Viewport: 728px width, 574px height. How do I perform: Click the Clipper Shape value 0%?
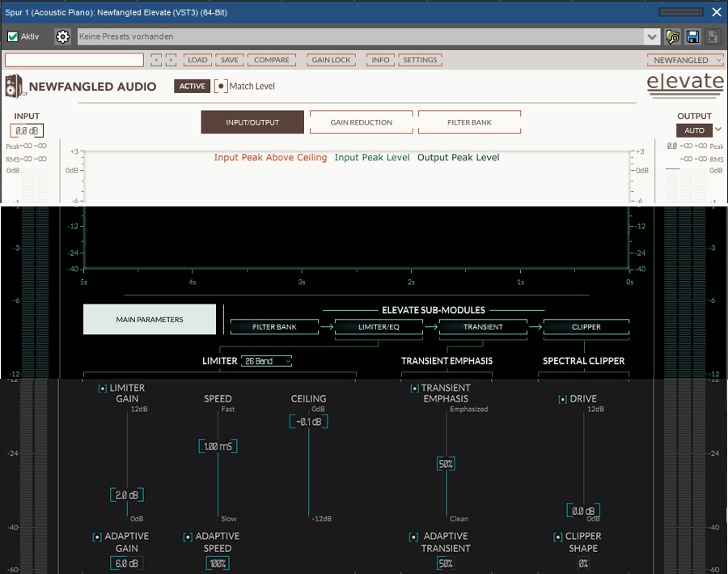tap(583, 563)
